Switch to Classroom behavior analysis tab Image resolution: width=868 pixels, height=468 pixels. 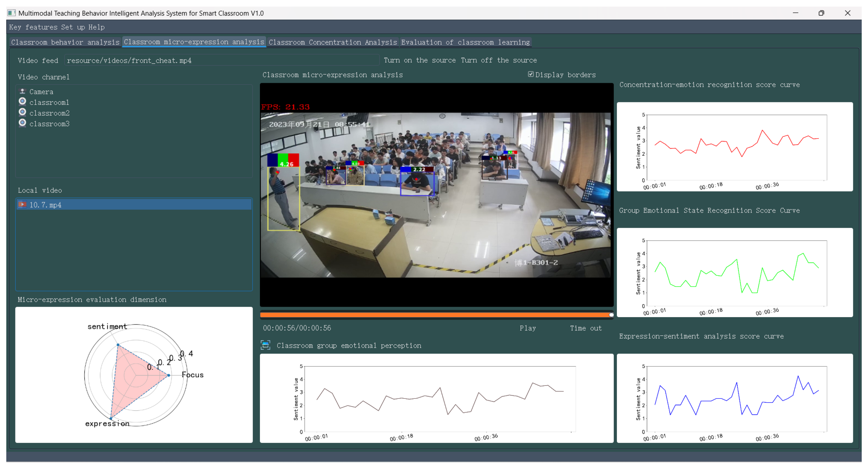65,42
